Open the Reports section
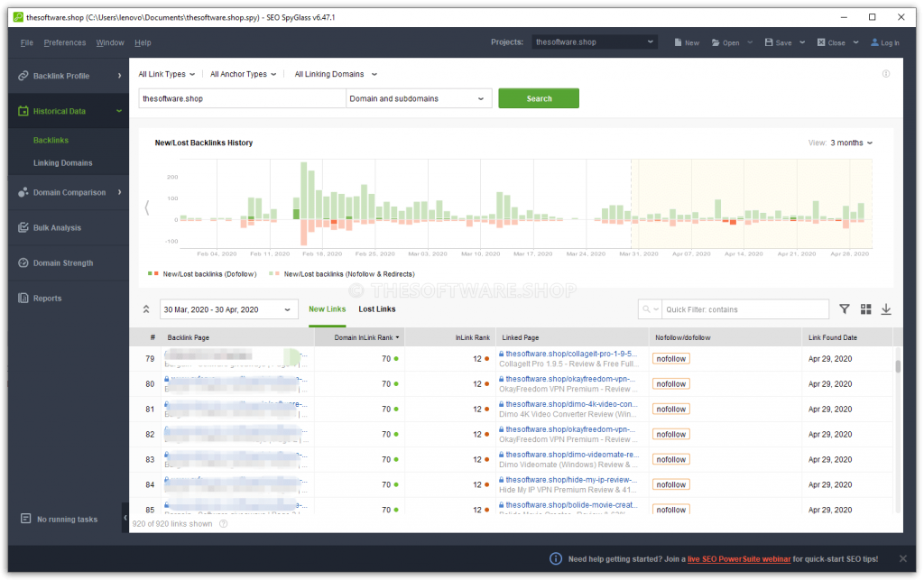924x580 pixels. pyautogui.click(x=48, y=298)
